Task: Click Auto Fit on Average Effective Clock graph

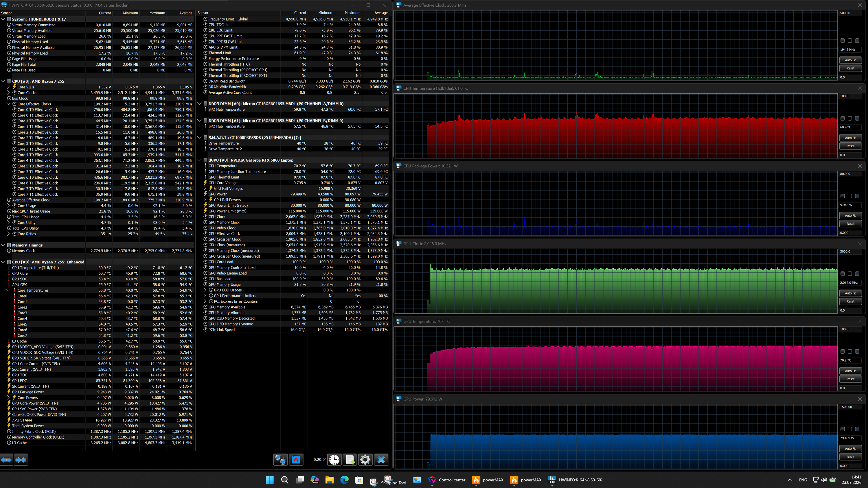Action: click(850, 60)
